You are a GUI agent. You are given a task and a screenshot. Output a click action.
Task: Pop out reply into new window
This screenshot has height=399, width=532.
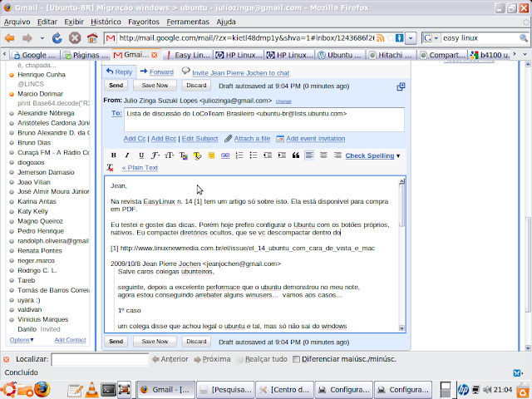tap(401, 86)
